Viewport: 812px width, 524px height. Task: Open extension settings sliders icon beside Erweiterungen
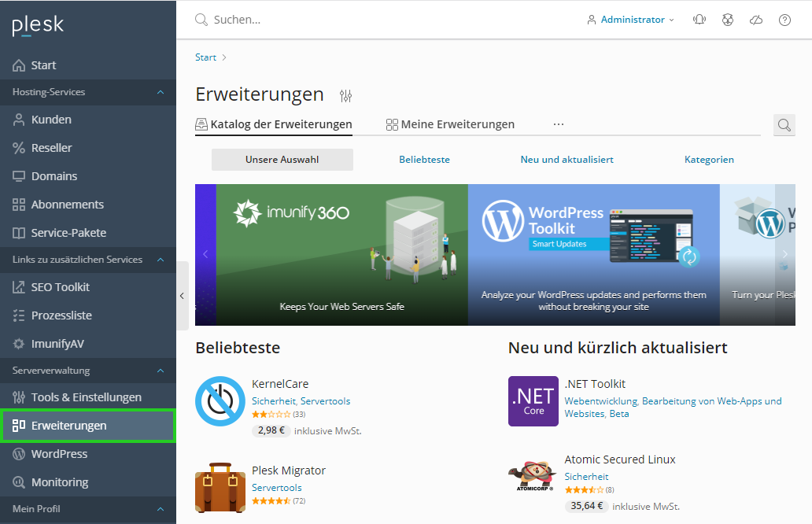click(x=345, y=96)
